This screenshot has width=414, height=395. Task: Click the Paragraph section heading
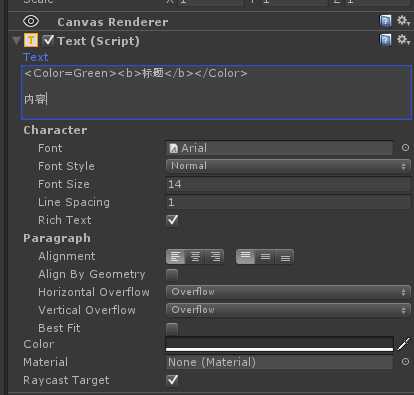click(x=57, y=238)
